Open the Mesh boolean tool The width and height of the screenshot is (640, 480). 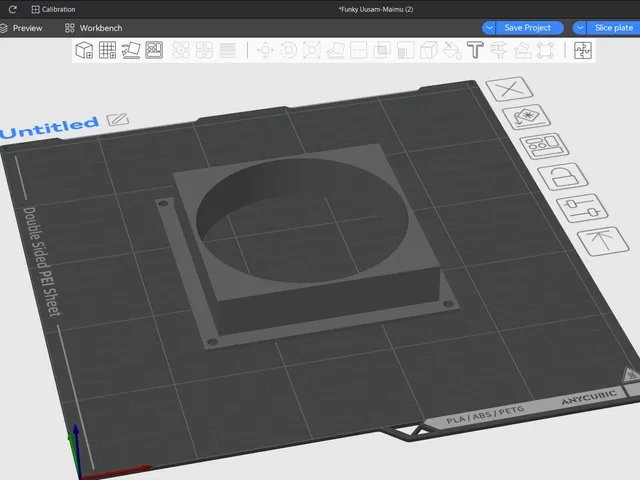382,50
